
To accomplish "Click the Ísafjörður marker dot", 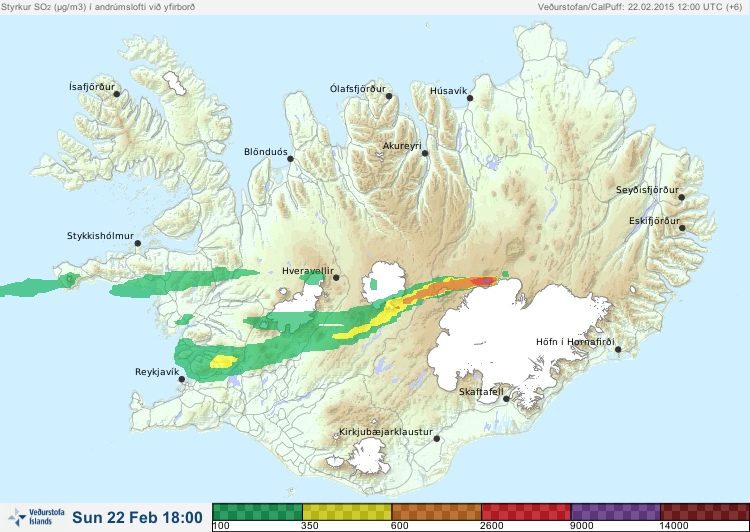I will tap(116, 94).
